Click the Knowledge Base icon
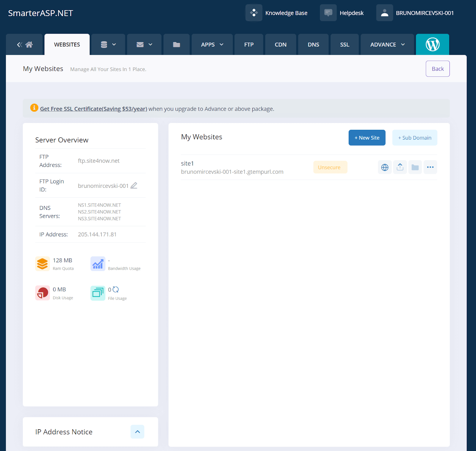 pos(254,13)
